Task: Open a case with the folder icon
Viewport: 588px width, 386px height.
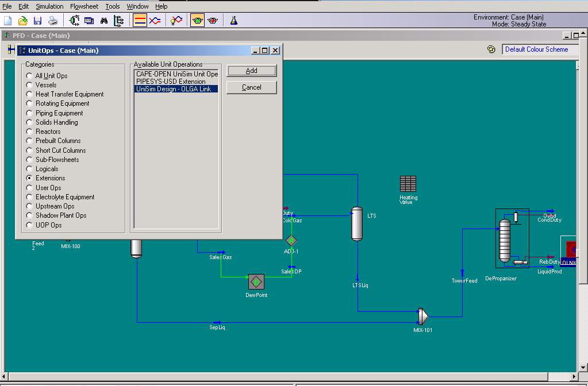Action: (23, 21)
